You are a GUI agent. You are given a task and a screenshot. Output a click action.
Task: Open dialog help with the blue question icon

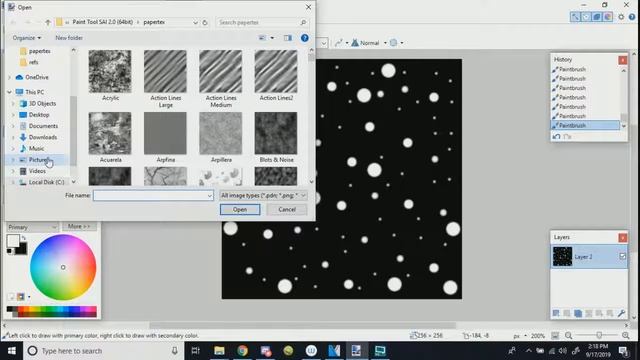click(x=304, y=38)
